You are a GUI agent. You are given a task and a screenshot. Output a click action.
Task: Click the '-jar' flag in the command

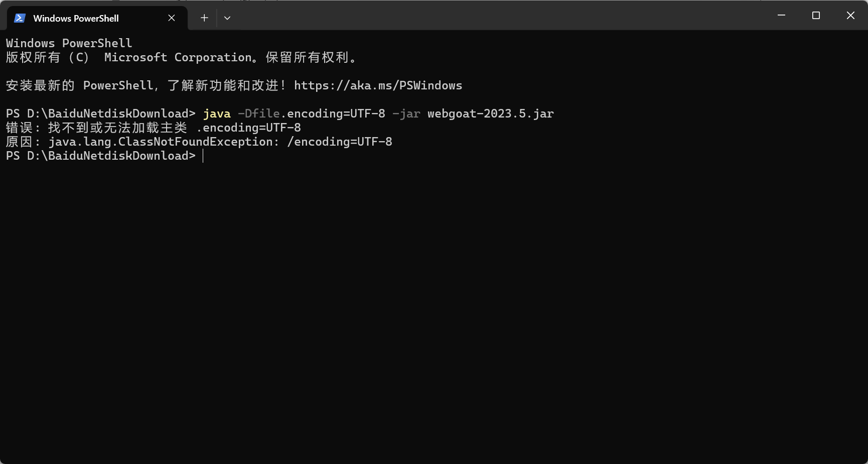[x=406, y=114]
